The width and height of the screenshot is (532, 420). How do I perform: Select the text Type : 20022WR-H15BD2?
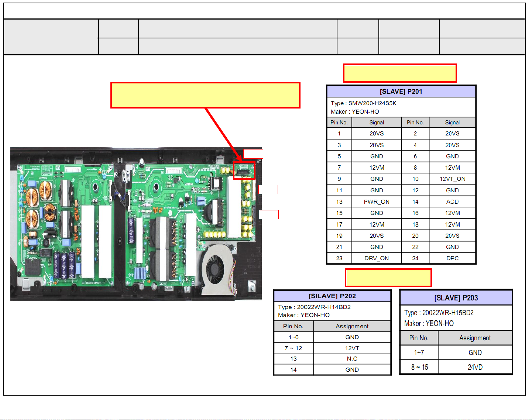pyautogui.click(x=439, y=313)
